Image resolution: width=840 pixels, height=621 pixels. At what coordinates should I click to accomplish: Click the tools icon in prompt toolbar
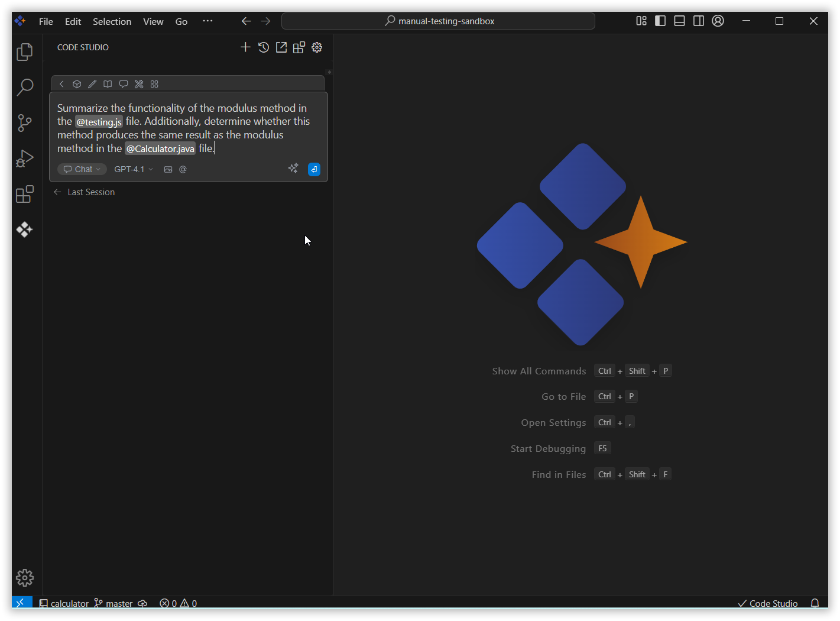coord(139,84)
